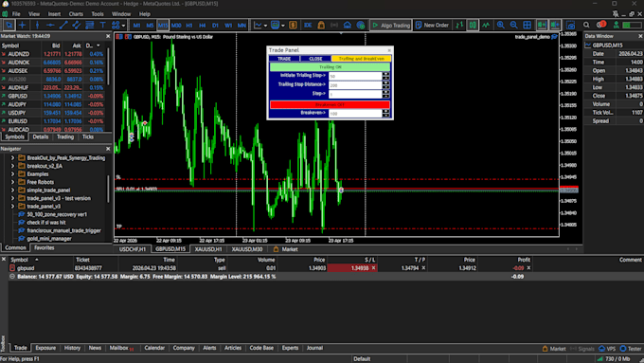Click the web globe icon in toolbar
The width and height of the screenshot is (644, 363).
coord(361,26)
